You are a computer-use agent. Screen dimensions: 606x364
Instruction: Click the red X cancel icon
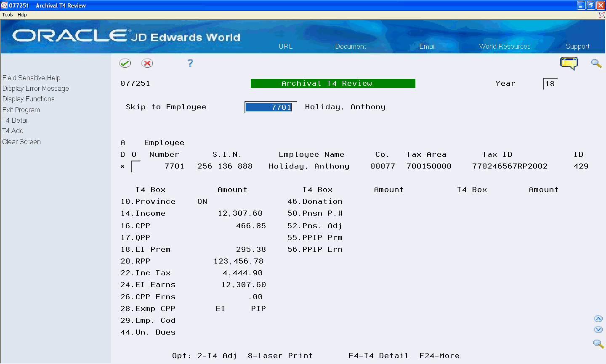(x=148, y=63)
